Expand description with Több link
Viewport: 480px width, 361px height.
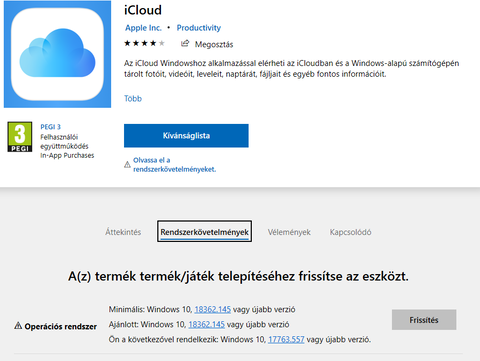click(133, 98)
